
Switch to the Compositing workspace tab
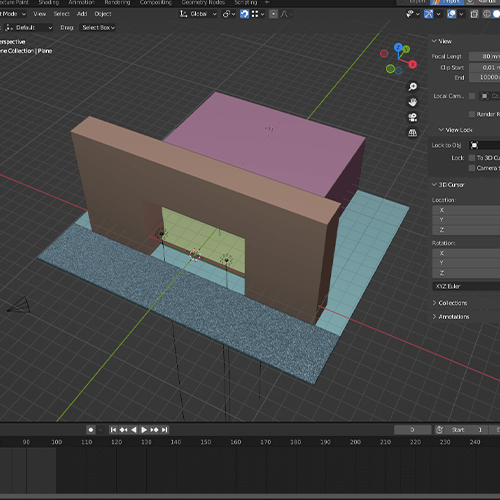156,3
